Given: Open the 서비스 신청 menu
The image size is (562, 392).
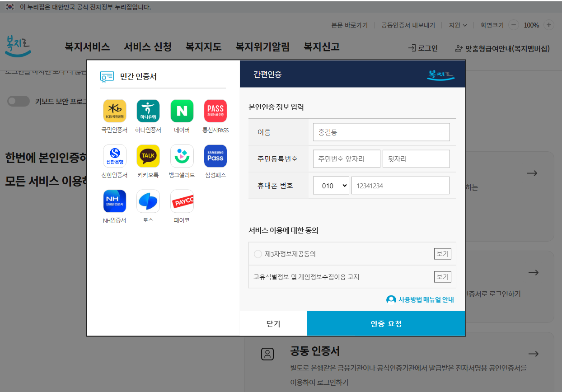Looking at the screenshot, I should pyautogui.click(x=148, y=47).
